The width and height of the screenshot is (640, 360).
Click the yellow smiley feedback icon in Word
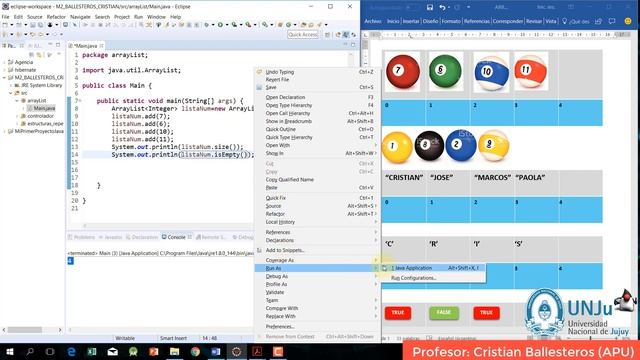628,21
